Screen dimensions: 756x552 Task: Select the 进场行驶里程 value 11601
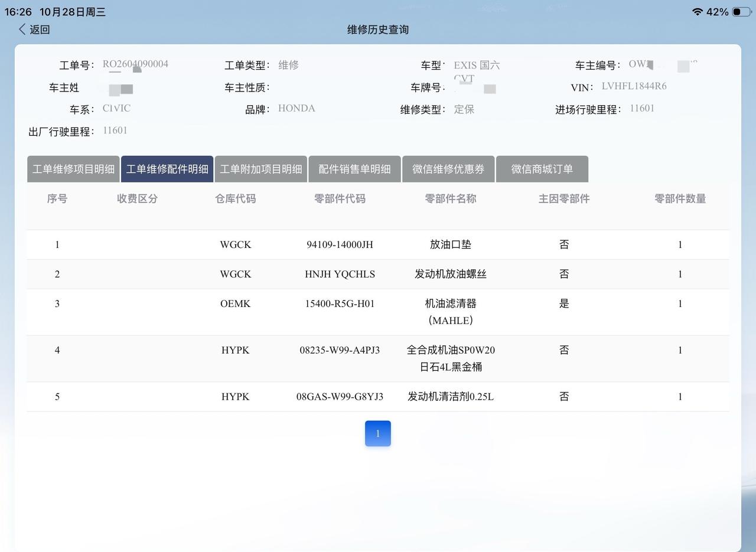pos(642,108)
